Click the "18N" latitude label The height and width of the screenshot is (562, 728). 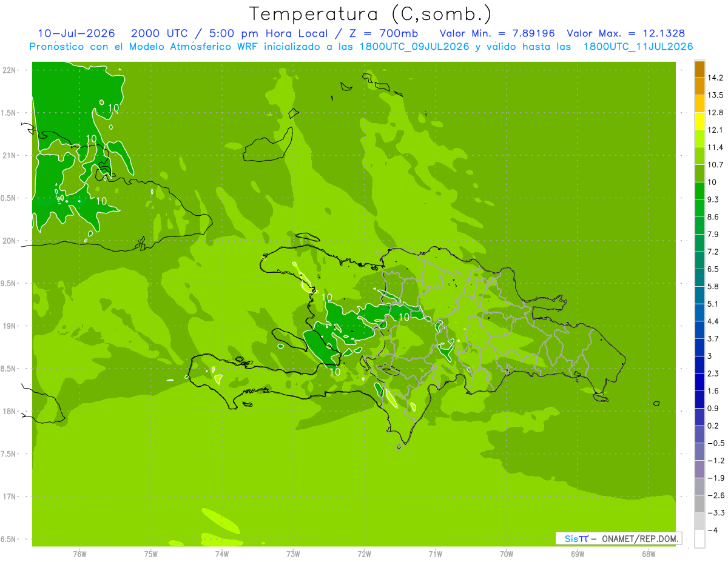(x=9, y=411)
